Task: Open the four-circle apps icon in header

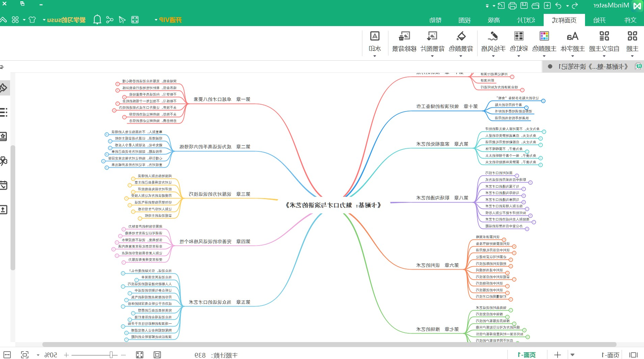Action: point(15,20)
